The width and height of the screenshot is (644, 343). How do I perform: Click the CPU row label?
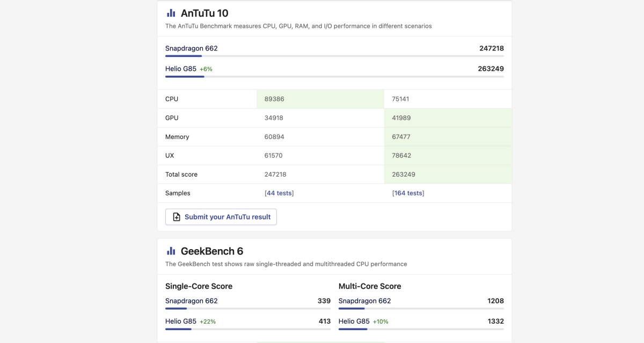(172, 99)
